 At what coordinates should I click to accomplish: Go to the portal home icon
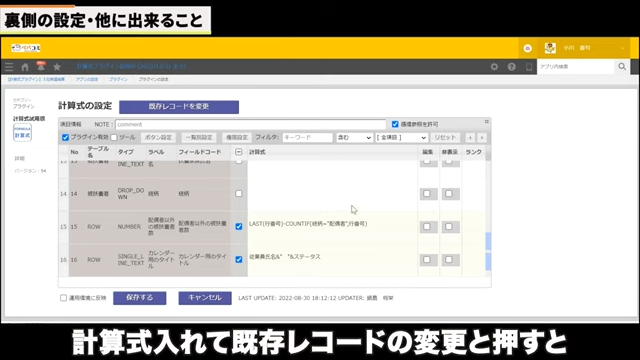pos(25,67)
